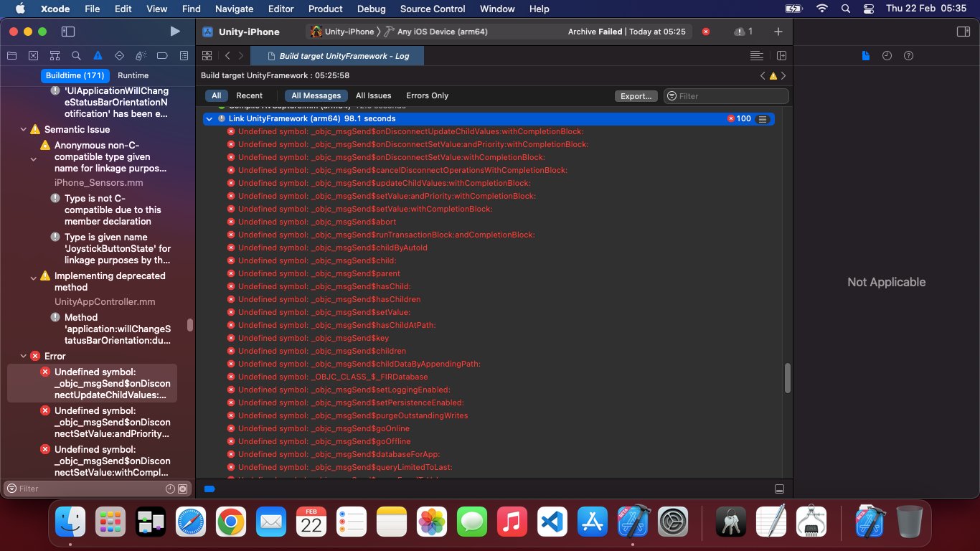Click the plus Library button in toolbar
This screenshot has height=551, width=980.
778,32
